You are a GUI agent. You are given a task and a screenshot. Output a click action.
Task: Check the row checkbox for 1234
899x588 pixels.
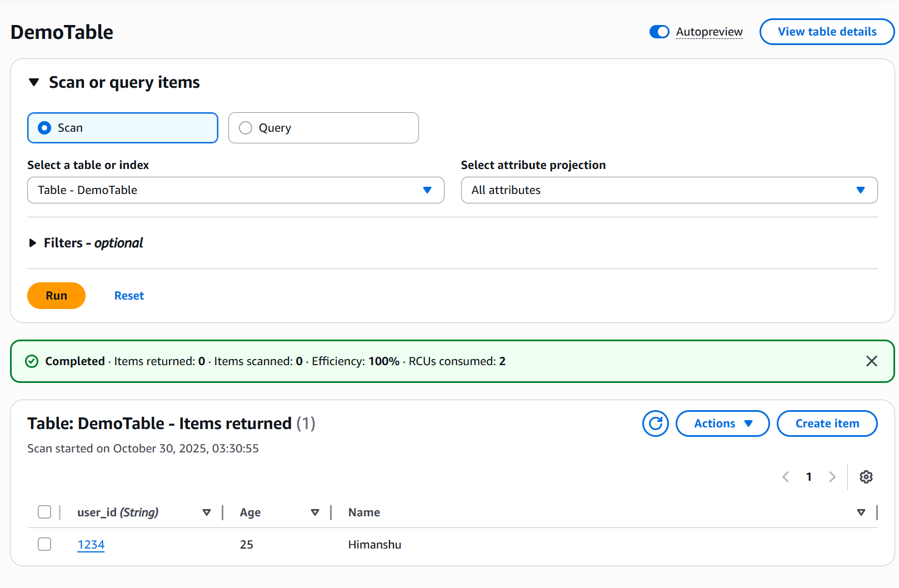coord(44,544)
